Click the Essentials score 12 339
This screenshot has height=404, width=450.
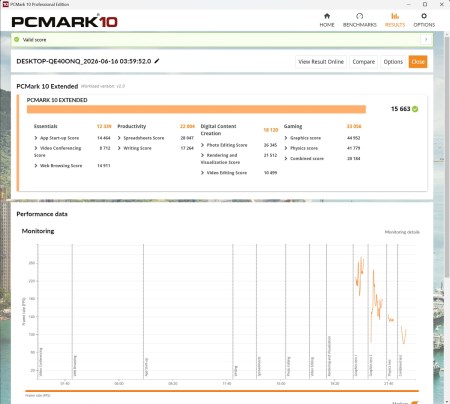[104, 126]
